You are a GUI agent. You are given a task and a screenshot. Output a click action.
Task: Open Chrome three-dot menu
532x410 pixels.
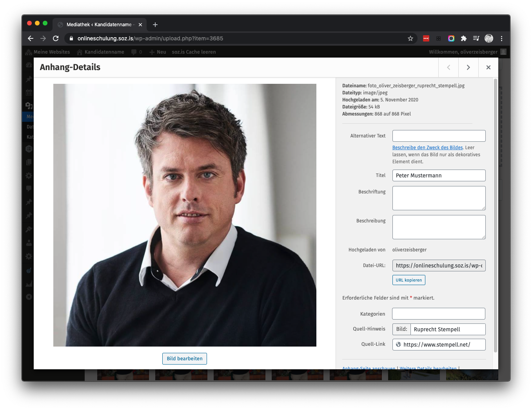501,38
